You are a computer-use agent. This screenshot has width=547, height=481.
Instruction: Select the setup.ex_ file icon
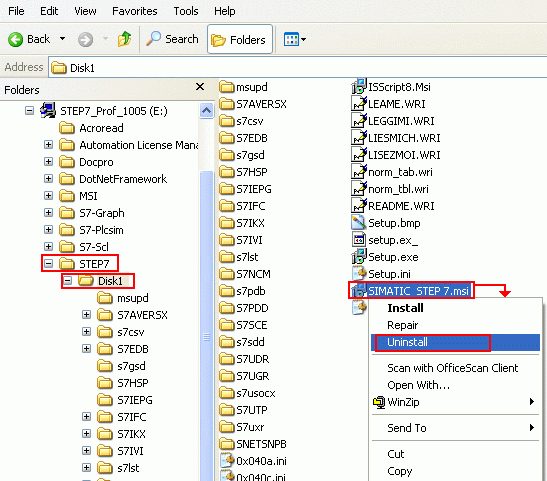359,240
